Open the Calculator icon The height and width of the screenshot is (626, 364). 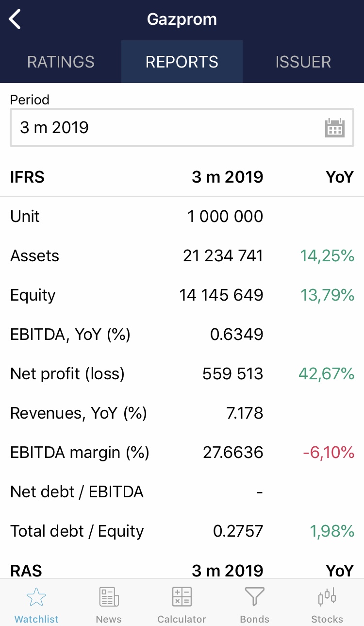coord(182,597)
